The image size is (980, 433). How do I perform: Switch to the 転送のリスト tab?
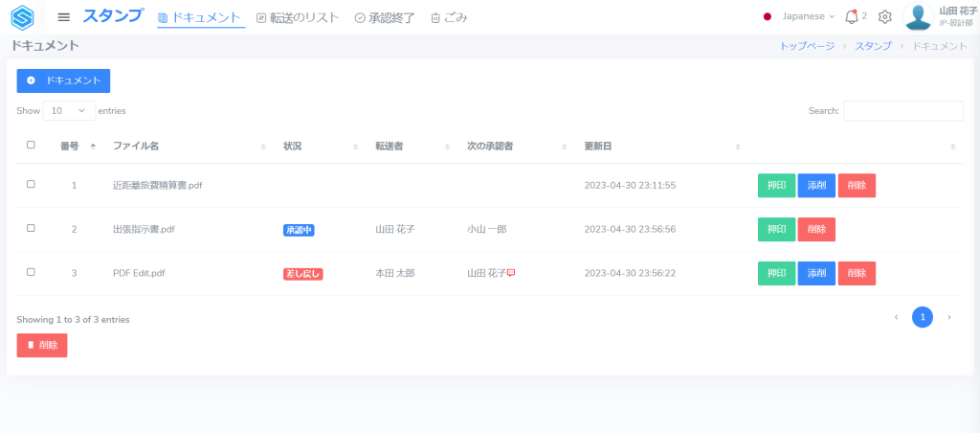[x=298, y=17]
